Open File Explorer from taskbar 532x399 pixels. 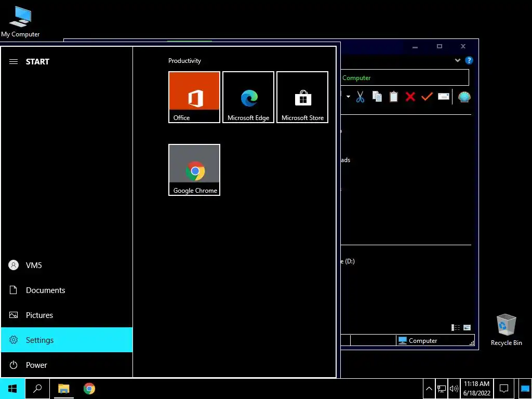[x=63, y=389]
